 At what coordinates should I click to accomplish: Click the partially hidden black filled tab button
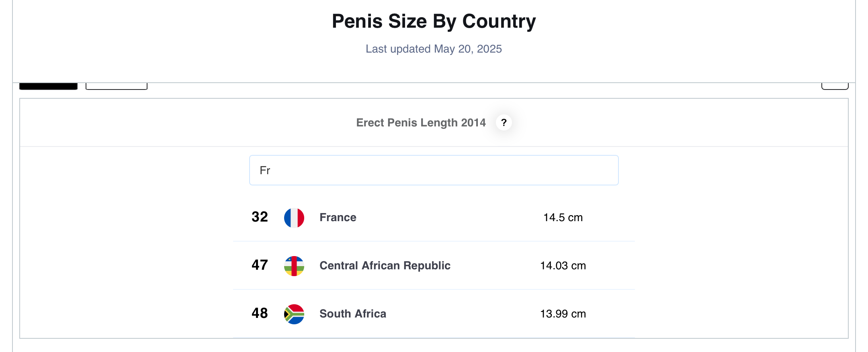(x=48, y=86)
